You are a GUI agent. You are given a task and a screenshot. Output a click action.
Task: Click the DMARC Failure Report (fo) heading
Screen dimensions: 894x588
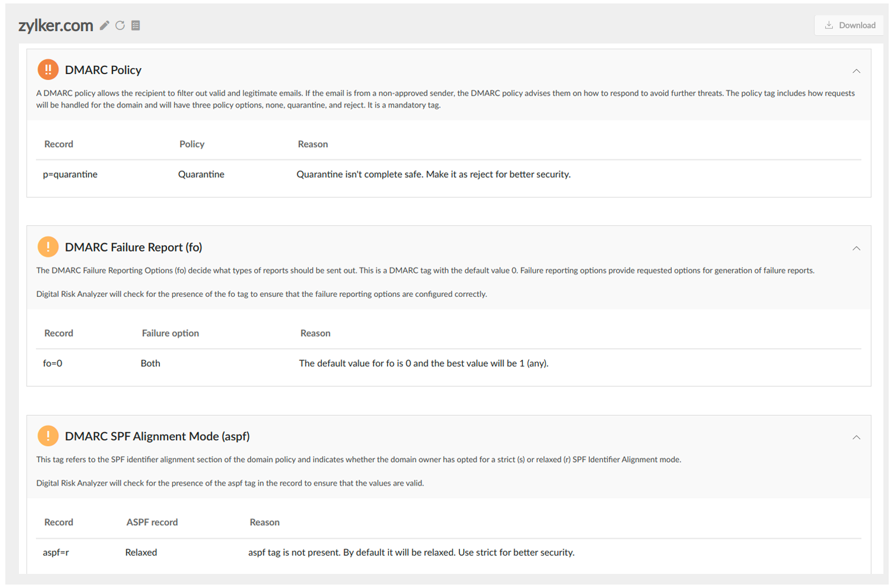pos(134,247)
